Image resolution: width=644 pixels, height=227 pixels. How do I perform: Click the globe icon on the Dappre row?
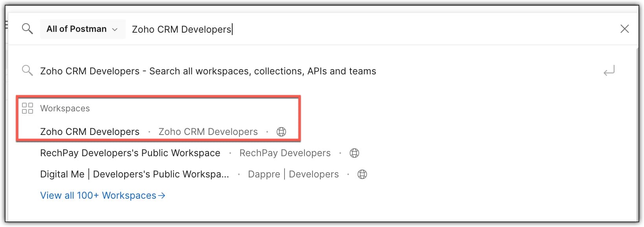click(x=362, y=174)
